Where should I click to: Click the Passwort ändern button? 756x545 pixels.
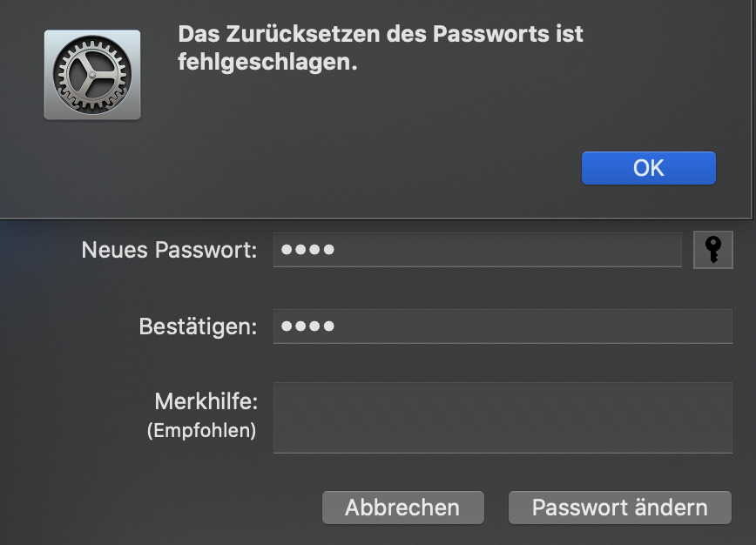pos(619,508)
